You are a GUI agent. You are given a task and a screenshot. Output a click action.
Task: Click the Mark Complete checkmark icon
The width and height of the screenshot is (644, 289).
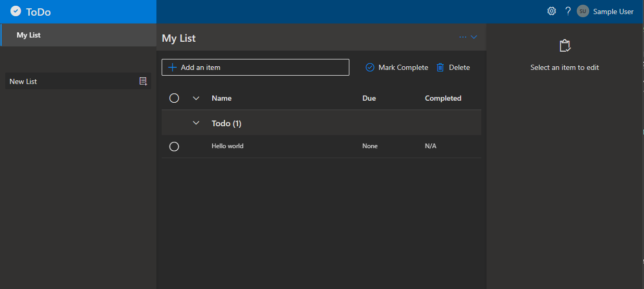tap(370, 67)
